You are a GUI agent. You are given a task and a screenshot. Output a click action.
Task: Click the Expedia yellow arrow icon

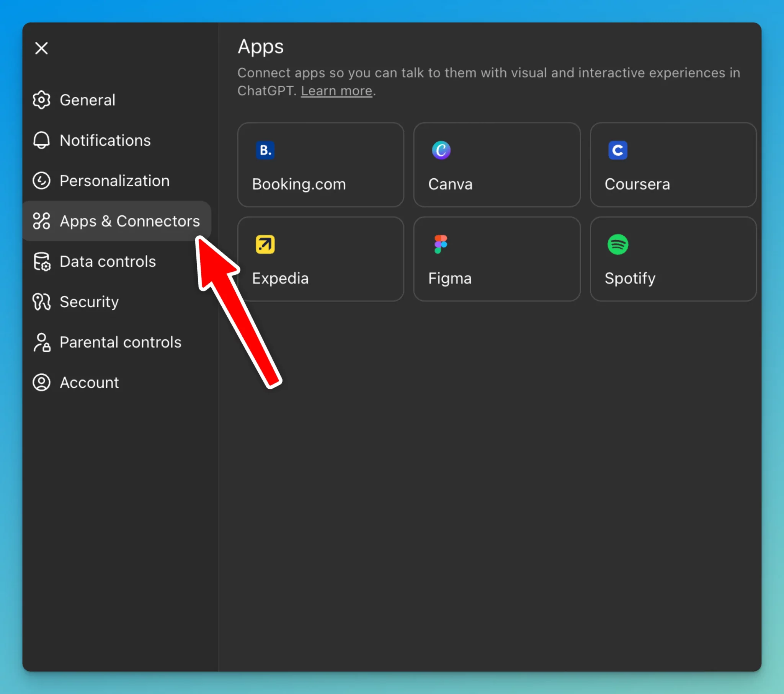[x=265, y=244]
